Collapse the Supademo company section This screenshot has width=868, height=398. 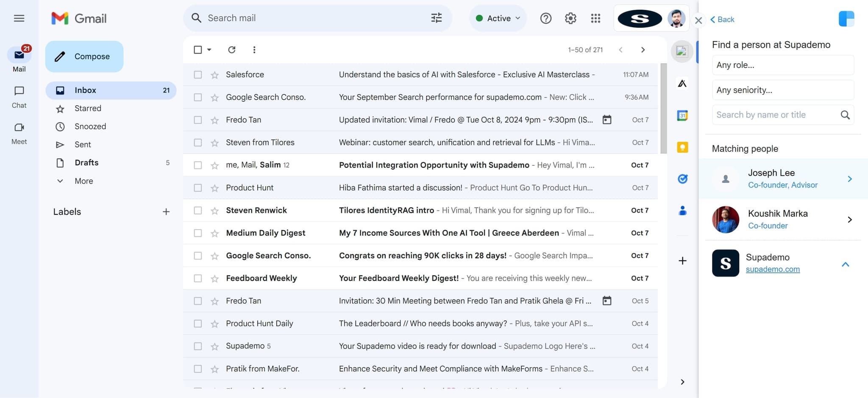pos(845,264)
